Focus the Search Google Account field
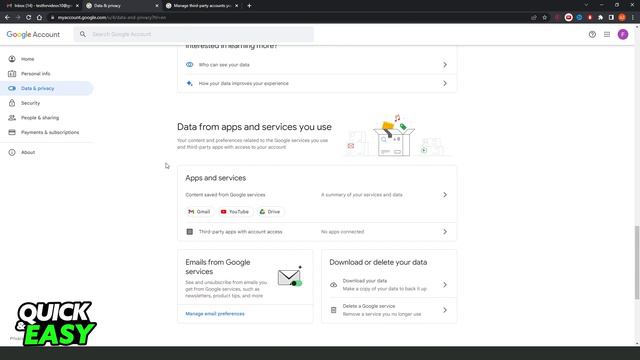 193,34
